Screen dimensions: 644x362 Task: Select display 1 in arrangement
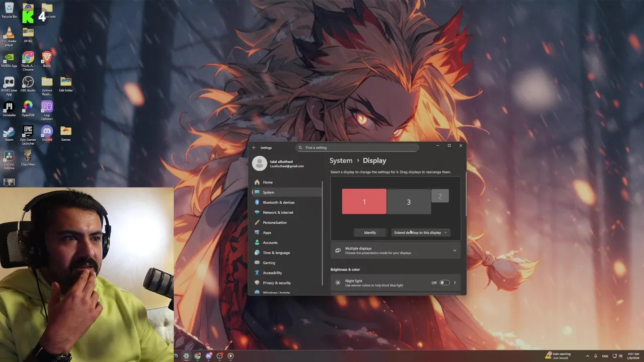[x=364, y=202]
